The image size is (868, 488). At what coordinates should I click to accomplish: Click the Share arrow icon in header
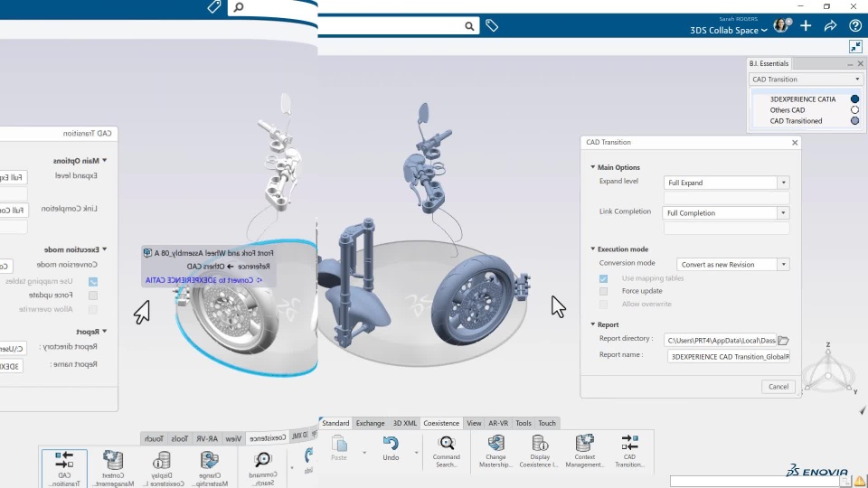point(830,25)
